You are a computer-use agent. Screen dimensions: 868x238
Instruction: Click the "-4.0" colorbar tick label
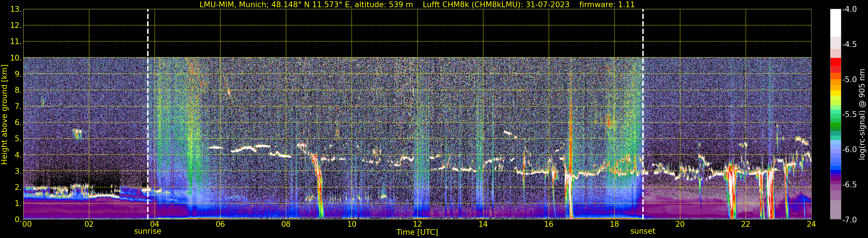point(849,10)
